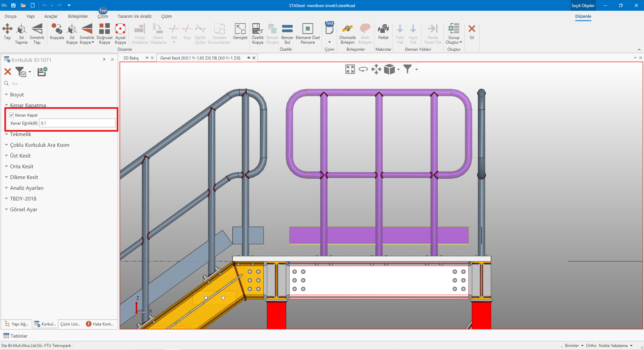Viewport: 644px width, 350px height.
Task: Click zoom extents icon in viewport
Action: click(x=350, y=70)
